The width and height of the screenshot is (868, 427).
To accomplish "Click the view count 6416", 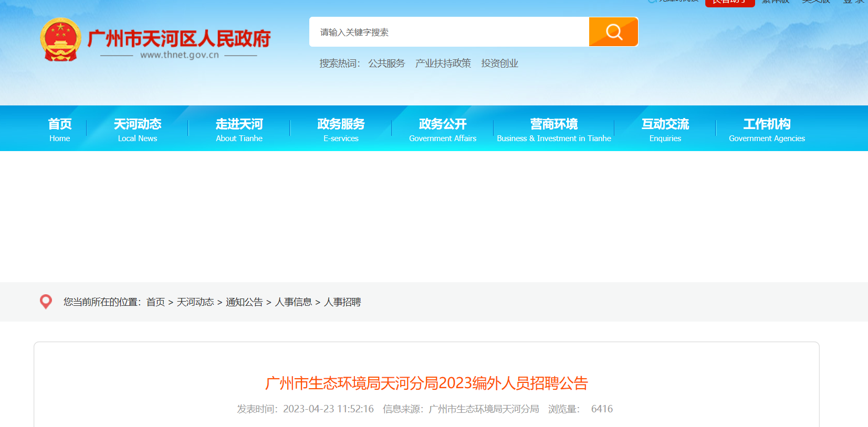I will click(602, 409).
